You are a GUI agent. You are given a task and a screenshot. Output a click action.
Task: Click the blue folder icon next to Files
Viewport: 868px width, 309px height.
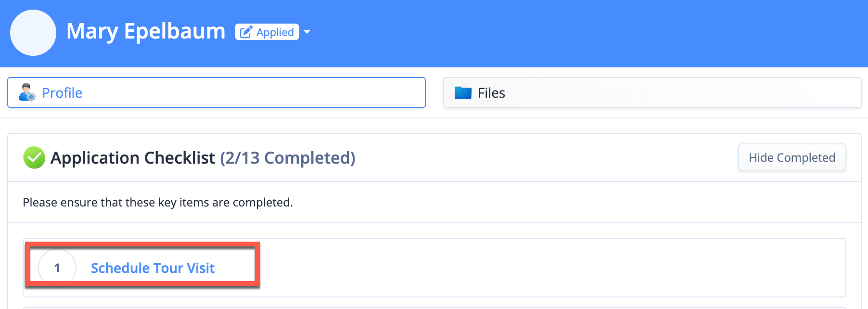tap(463, 92)
